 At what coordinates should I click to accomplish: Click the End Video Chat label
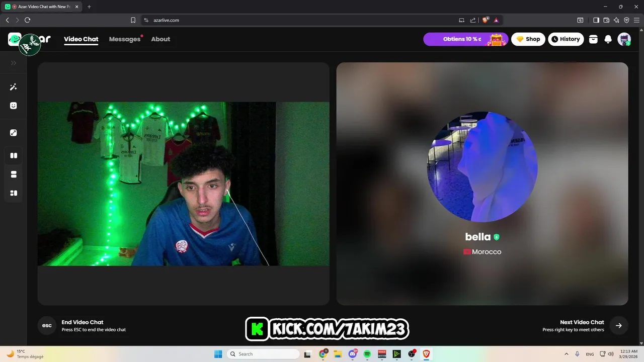pyautogui.click(x=83, y=322)
